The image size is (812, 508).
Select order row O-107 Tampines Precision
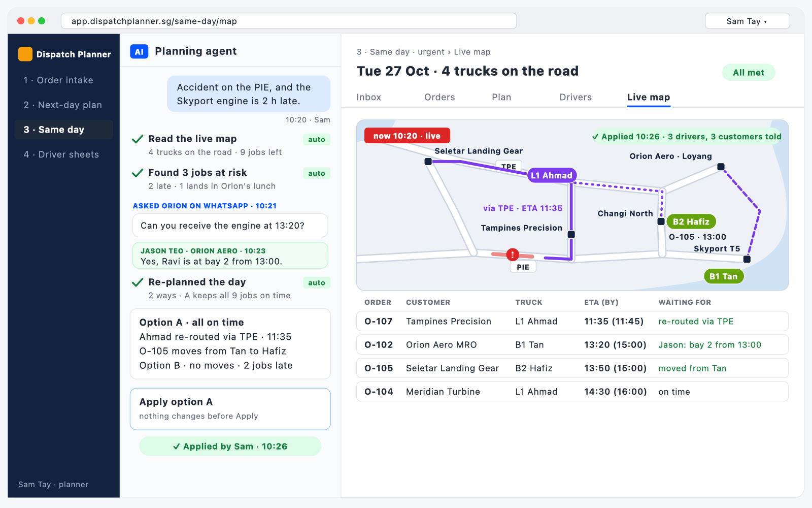coord(572,321)
